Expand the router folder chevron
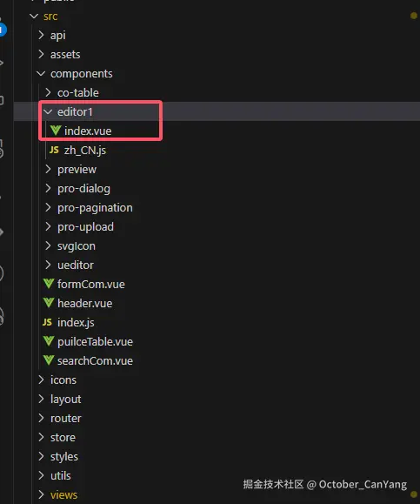 41,418
